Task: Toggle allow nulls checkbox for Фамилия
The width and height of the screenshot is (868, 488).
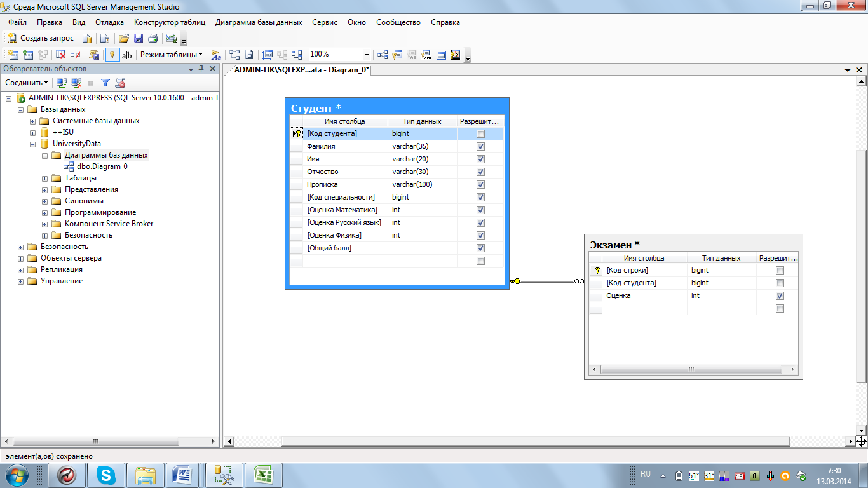Action: click(480, 146)
